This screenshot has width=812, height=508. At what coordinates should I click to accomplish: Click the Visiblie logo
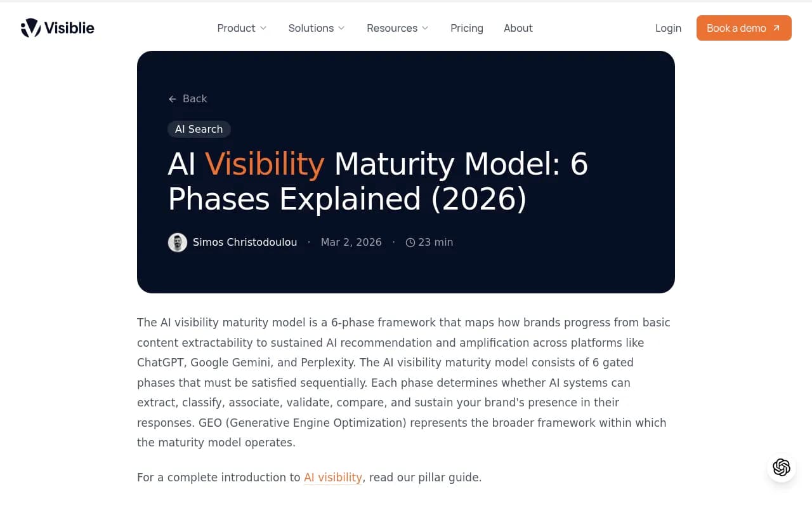coord(57,28)
